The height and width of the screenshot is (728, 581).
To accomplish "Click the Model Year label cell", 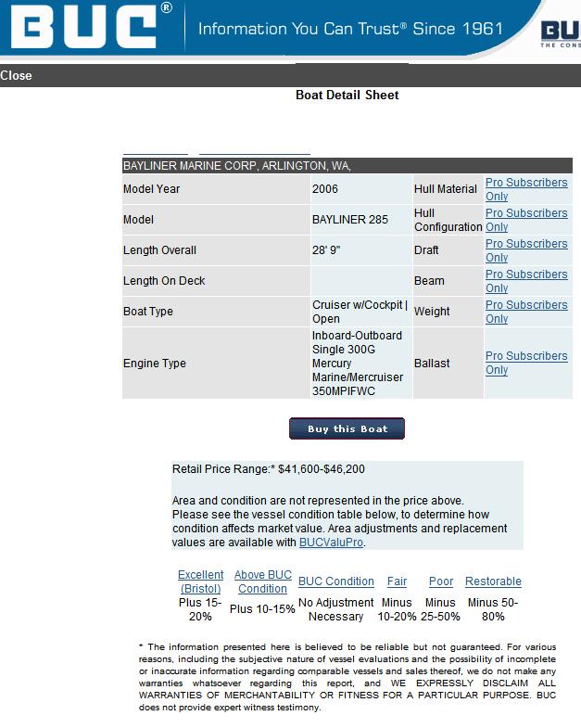I will (216, 189).
